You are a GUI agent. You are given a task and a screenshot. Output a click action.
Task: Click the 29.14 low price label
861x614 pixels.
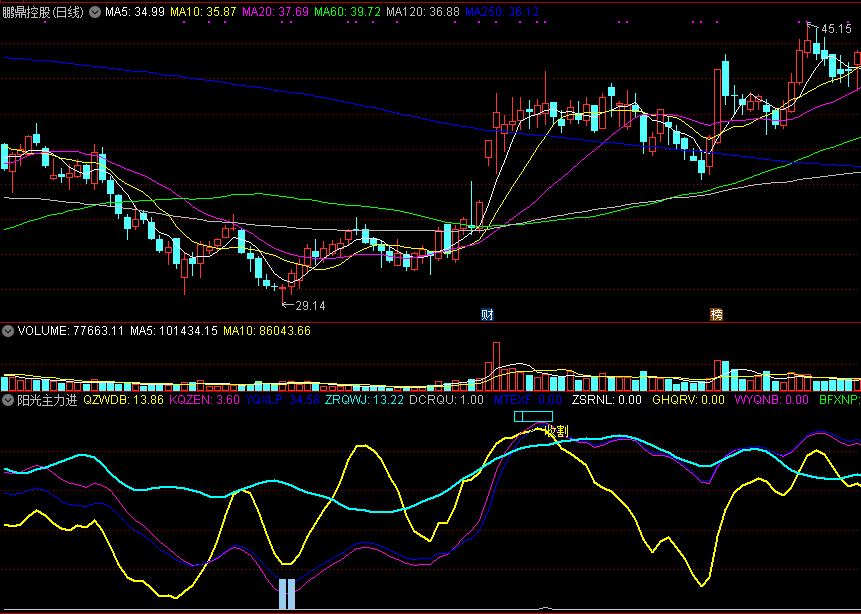click(x=310, y=306)
